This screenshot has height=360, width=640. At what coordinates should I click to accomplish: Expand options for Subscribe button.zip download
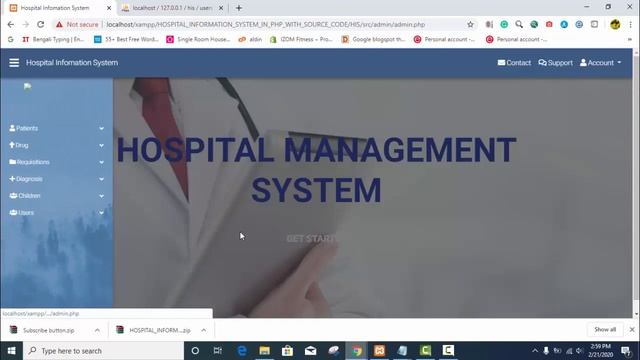97,330
